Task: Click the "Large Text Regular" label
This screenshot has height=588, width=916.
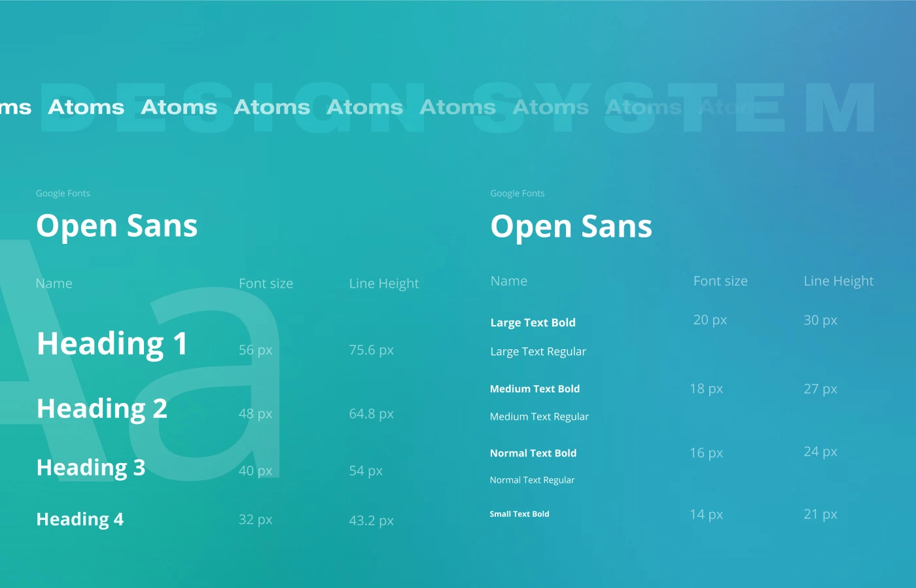Action: (538, 352)
